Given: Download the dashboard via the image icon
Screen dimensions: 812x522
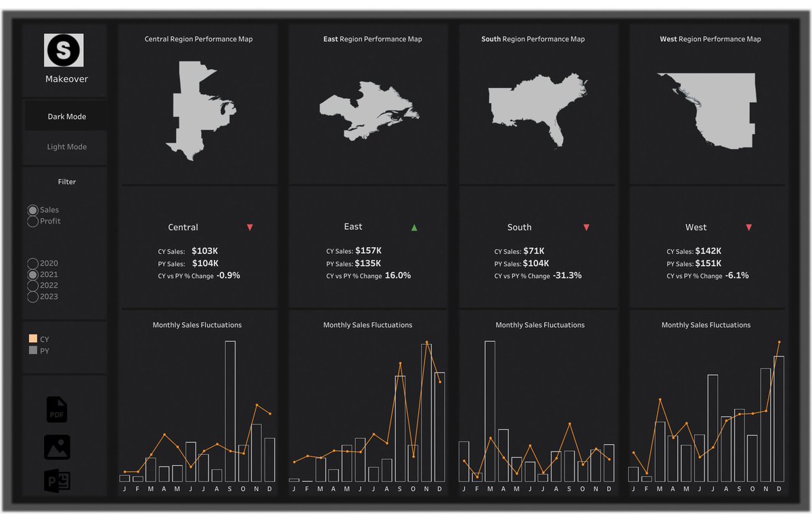Looking at the screenshot, I should (57, 447).
